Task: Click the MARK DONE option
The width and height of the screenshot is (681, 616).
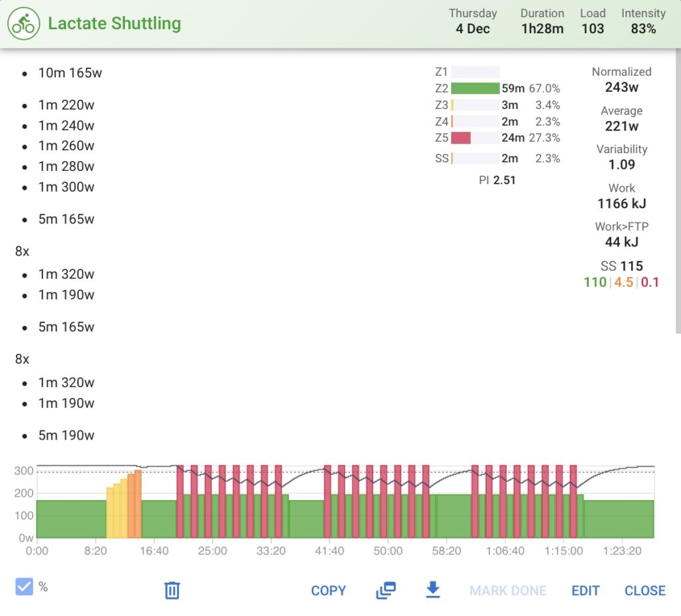Action: tap(508, 590)
